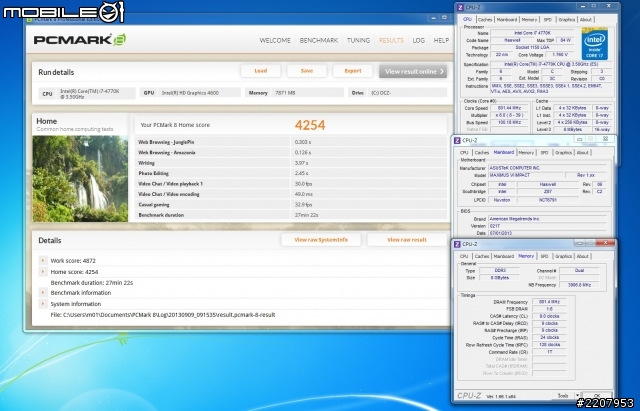Click the Casual gaming result row
The image size is (640, 411).
[x=291, y=204]
